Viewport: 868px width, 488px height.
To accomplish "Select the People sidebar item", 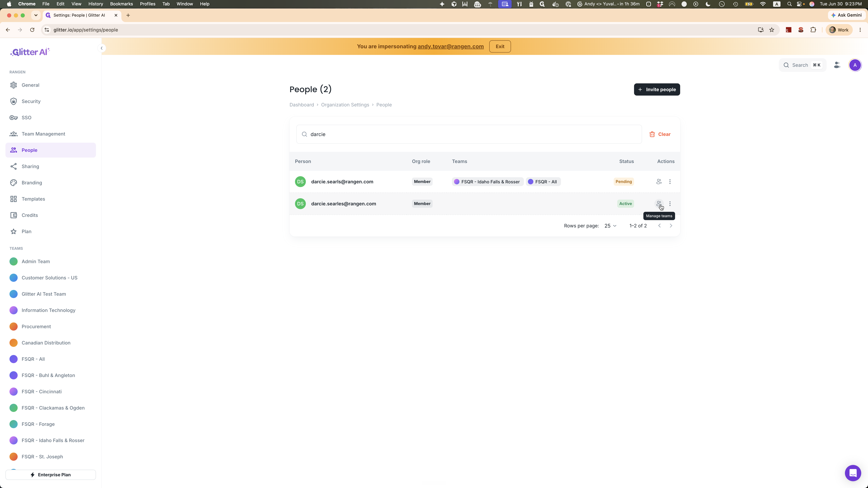I will coord(51,150).
